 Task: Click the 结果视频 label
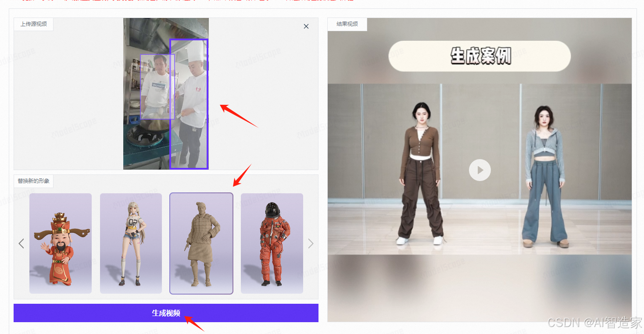click(x=347, y=24)
